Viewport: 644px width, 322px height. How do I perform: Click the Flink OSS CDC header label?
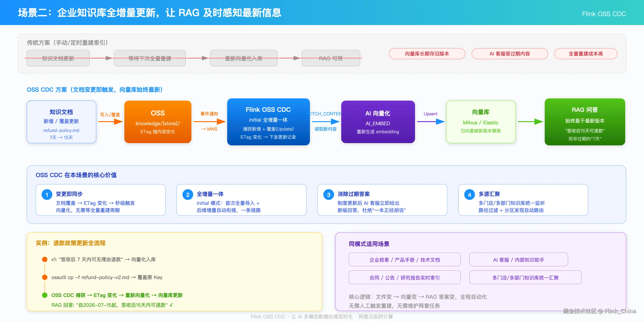(604, 14)
